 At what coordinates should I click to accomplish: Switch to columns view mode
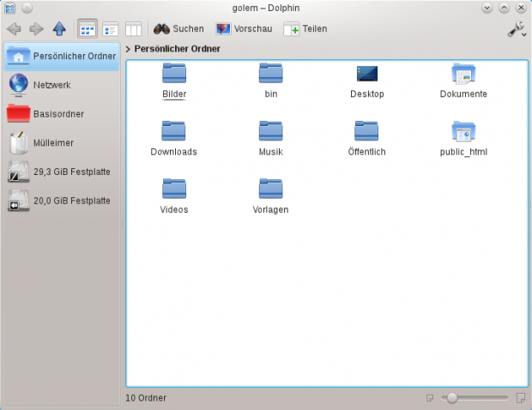(x=133, y=28)
